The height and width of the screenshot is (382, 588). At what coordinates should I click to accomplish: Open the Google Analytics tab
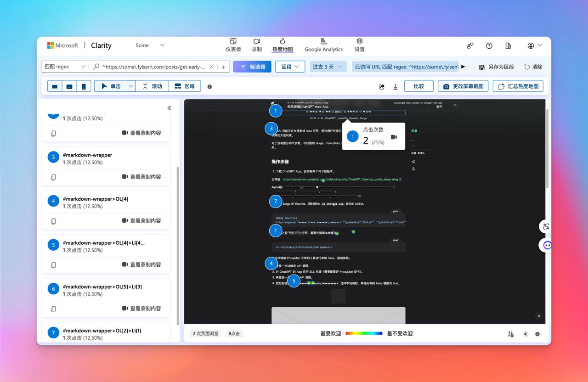pos(323,45)
